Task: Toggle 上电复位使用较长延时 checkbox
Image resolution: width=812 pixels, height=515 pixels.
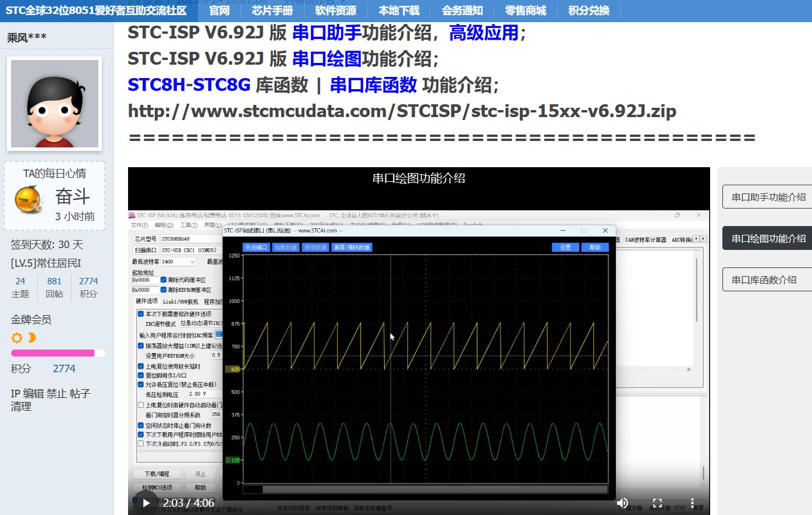Action: pyautogui.click(x=141, y=366)
